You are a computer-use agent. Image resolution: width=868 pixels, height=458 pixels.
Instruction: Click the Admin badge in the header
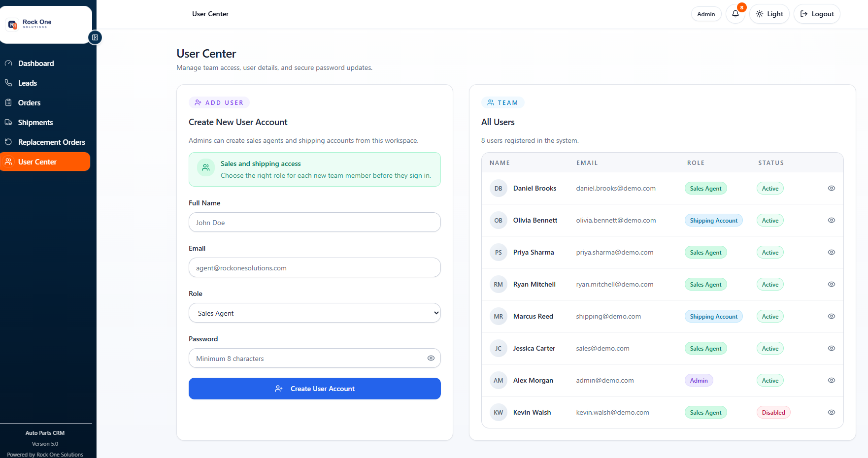706,14
